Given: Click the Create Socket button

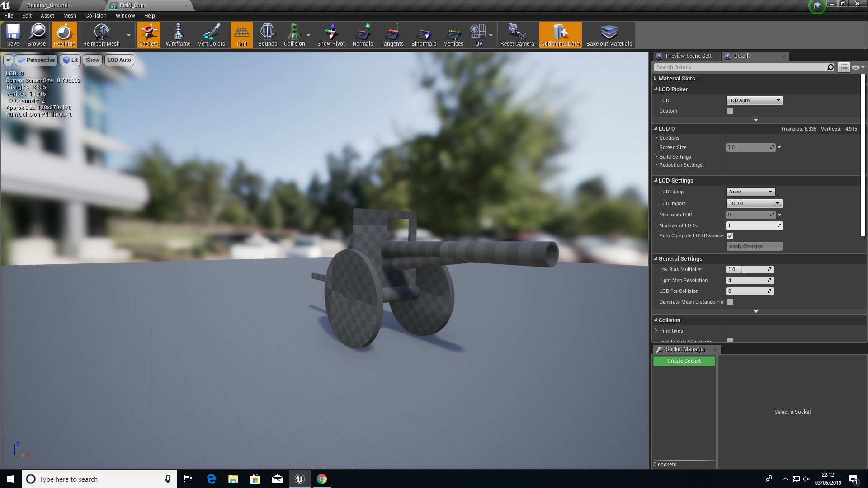Looking at the screenshot, I should [684, 361].
